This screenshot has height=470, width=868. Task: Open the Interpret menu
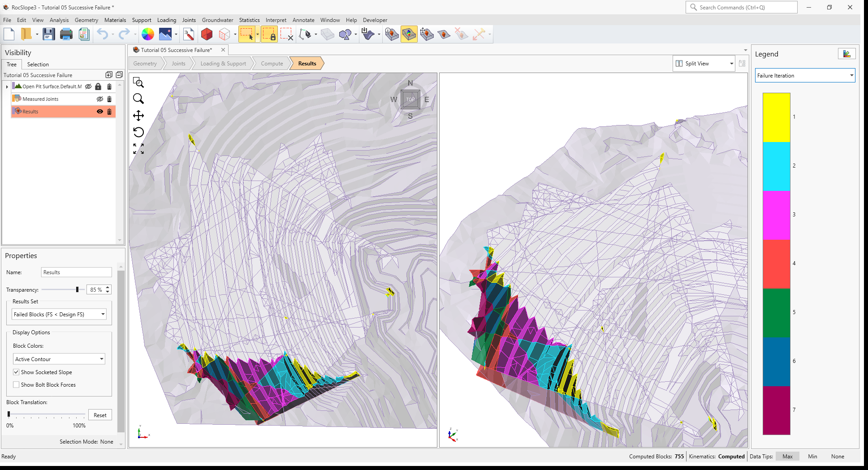pyautogui.click(x=276, y=20)
